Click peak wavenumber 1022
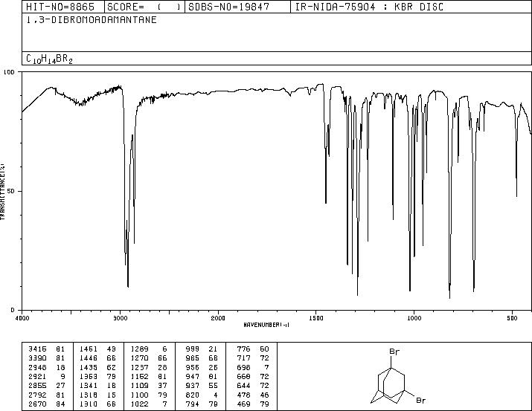The height and width of the screenshot is (411, 532). click(x=139, y=404)
